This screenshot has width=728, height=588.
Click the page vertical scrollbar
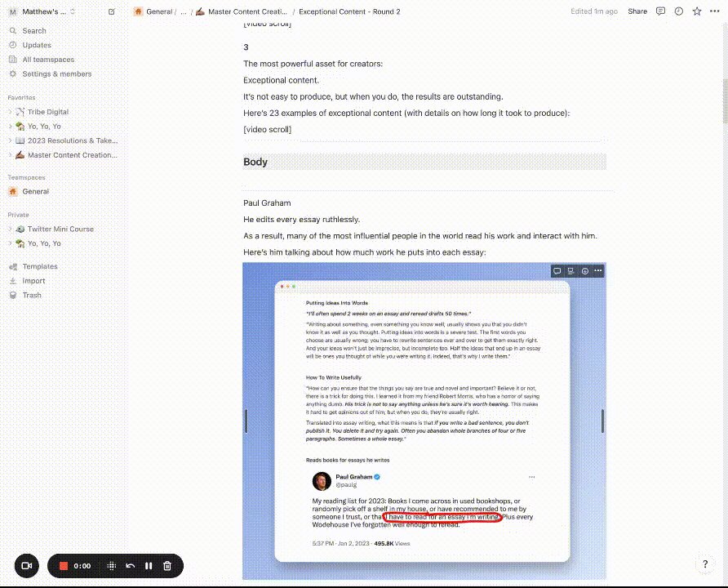[725, 100]
